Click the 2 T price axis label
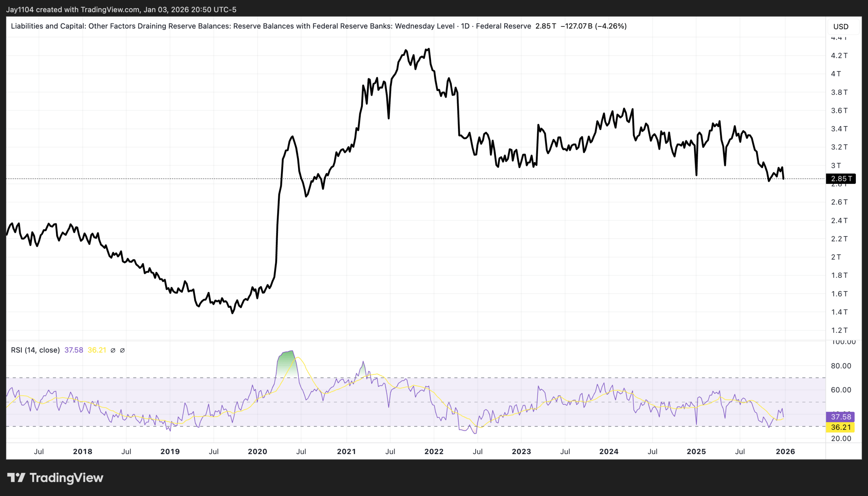This screenshot has height=496, width=868. 835,257
